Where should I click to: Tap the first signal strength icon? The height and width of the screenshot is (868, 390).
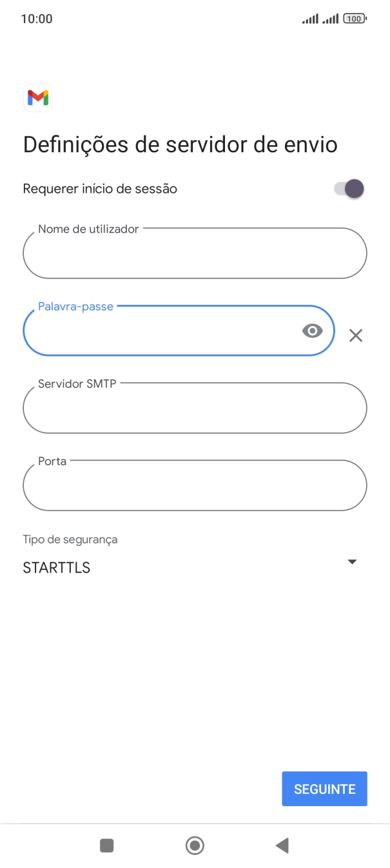pyautogui.click(x=310, y=19)
